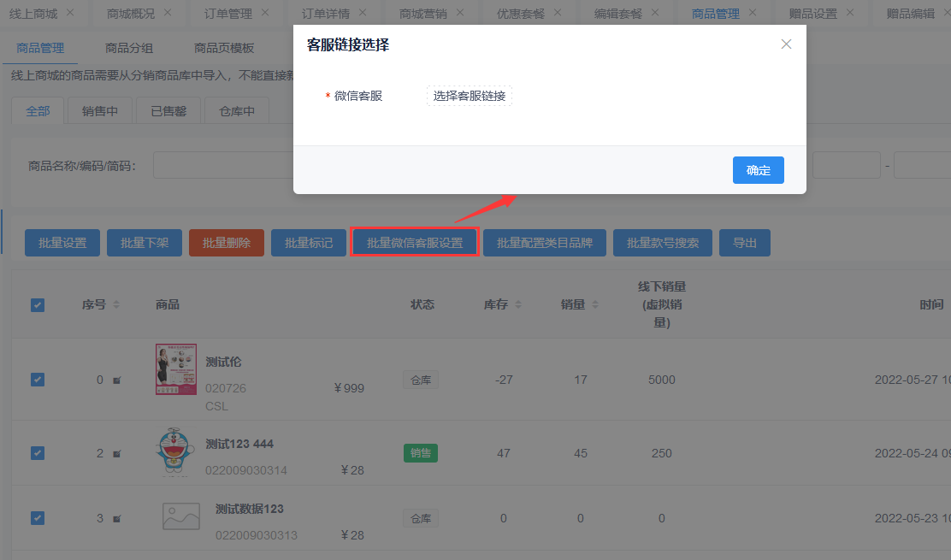Close the 商城营销 tab
The width and height of the screenshot is (951, 560).
[x=460, y=12]
